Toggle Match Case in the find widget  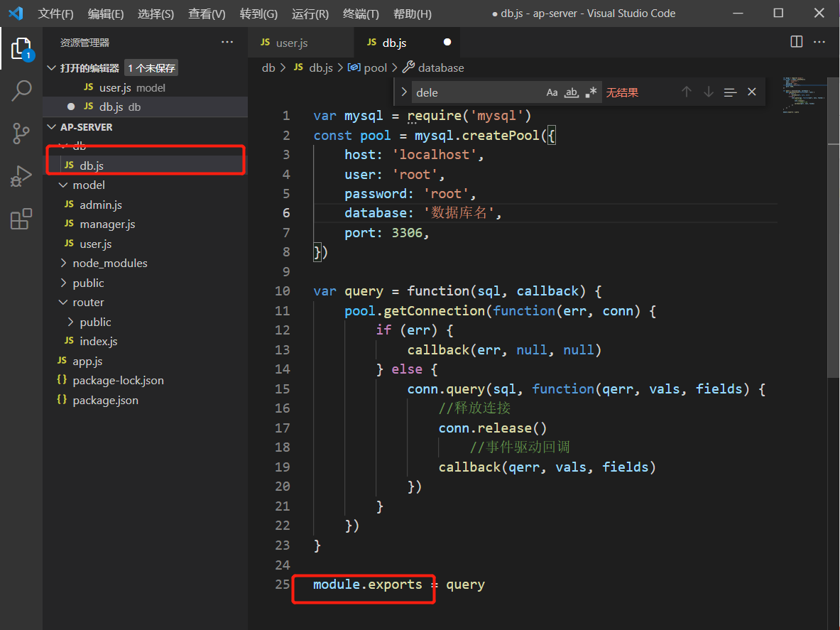(x=552, y=92)
